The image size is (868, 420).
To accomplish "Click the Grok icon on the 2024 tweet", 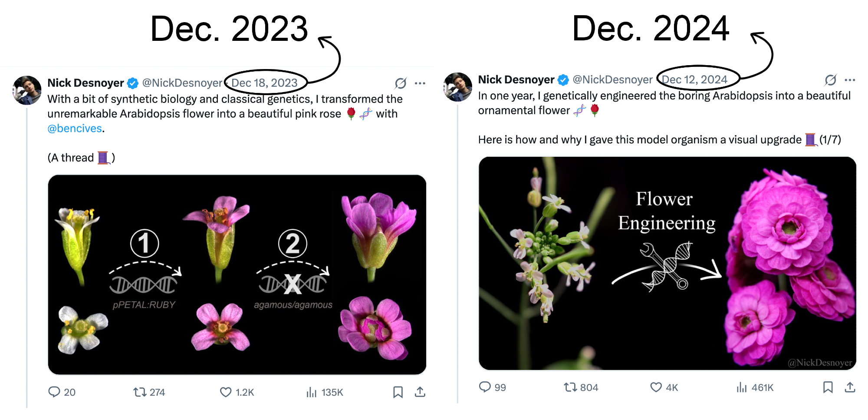I will click(830, 80).
